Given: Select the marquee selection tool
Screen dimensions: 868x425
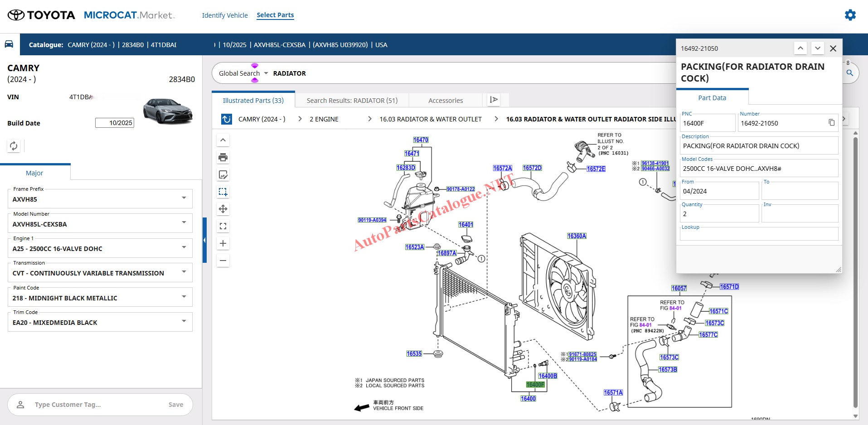Looking at the screenshot, I should [223, 192].
